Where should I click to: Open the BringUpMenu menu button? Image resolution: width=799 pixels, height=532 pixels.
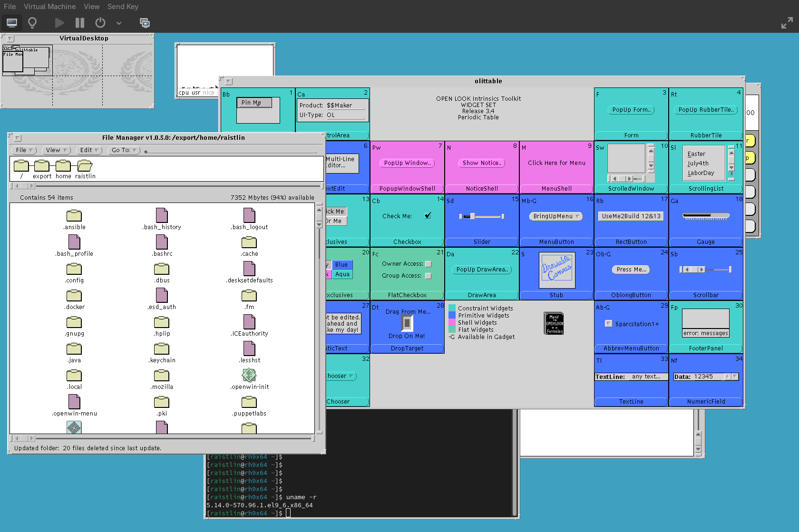tap(556, 216)
